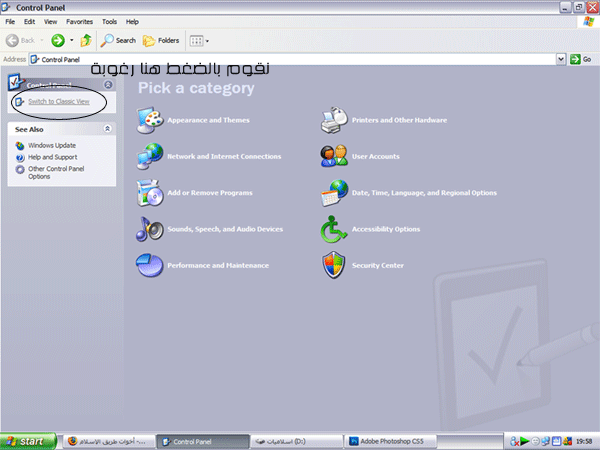This screenshot has height=450, width=600.
Task: Open Appearance and Themes icon
Action: pos(150,121)
